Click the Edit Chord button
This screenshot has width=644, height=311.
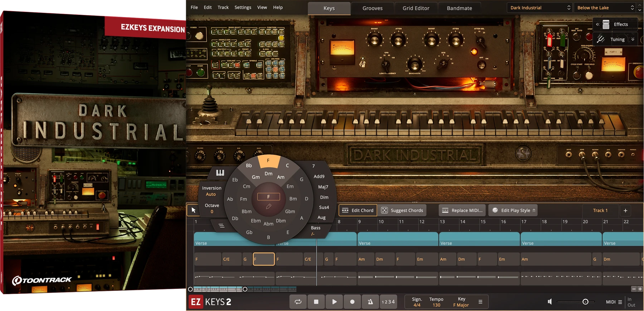point(357,210)
